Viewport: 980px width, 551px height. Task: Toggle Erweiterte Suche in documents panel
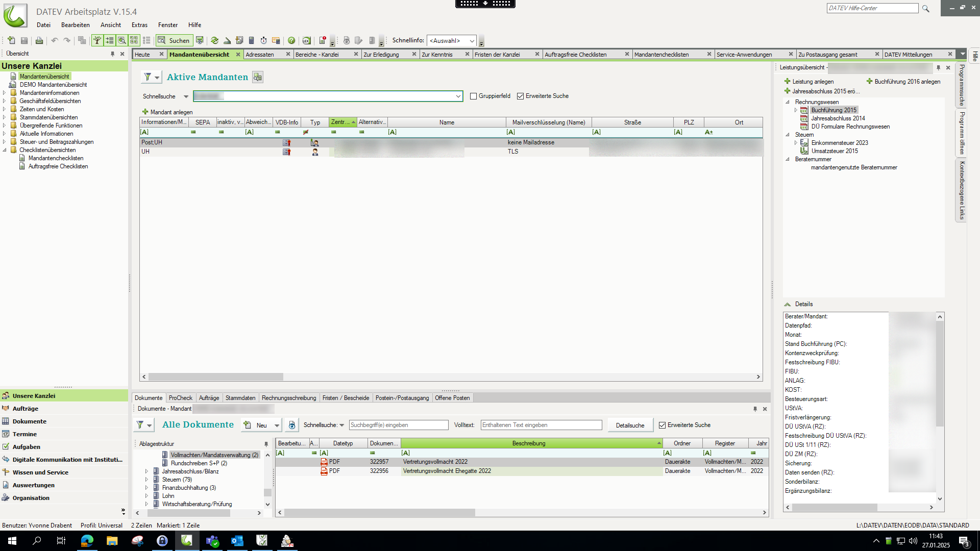click(662, 425)
